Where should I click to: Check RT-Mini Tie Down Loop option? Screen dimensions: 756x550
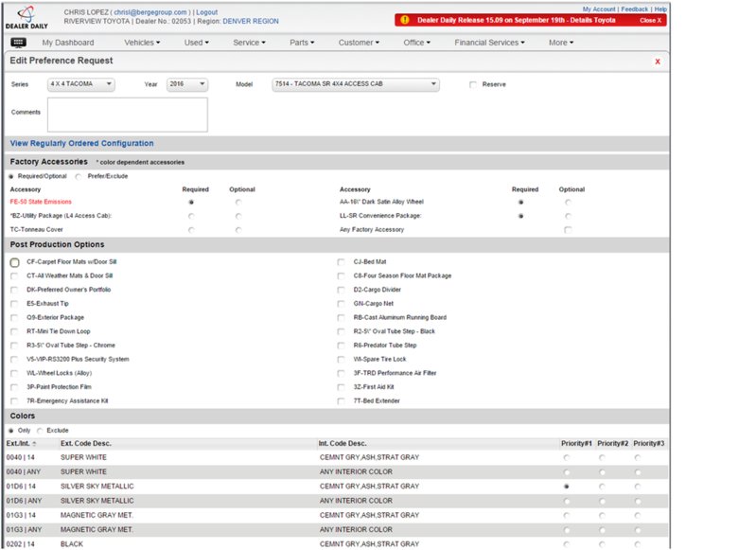(x=14, y=331)
